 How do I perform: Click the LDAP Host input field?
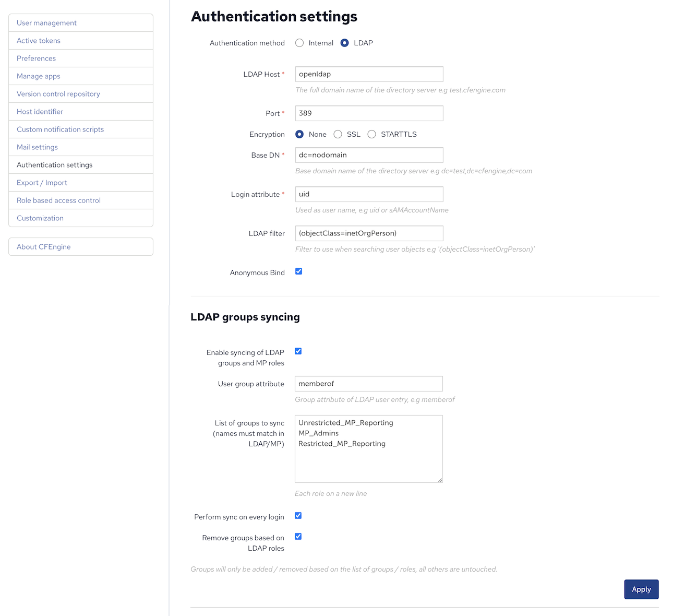click(x=369, y=74)
